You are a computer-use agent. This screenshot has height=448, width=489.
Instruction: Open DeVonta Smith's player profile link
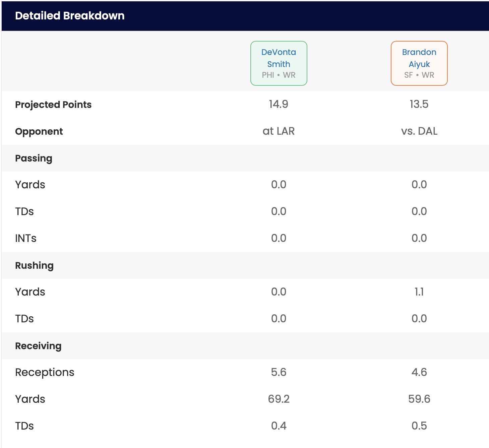[x=279, y=58]
